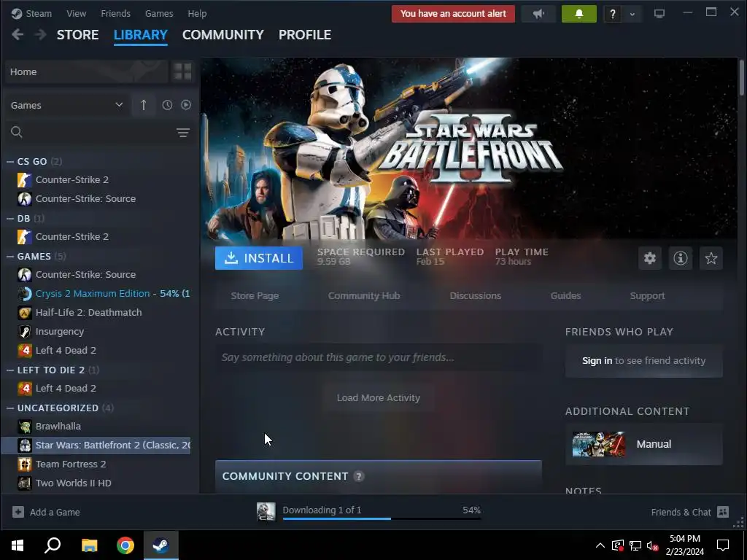Image resolution: width=747 pixels, height=560 pixels.
Task: Switch to the collections grid view icon
Action: [x=182, y=72]
